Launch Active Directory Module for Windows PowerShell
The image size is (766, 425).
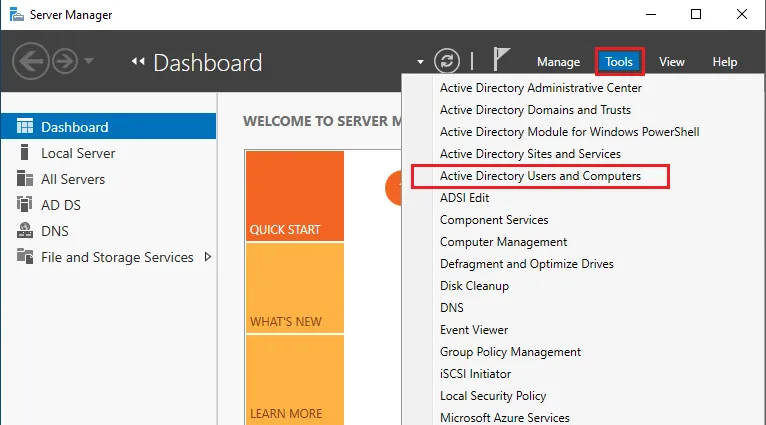570,132
